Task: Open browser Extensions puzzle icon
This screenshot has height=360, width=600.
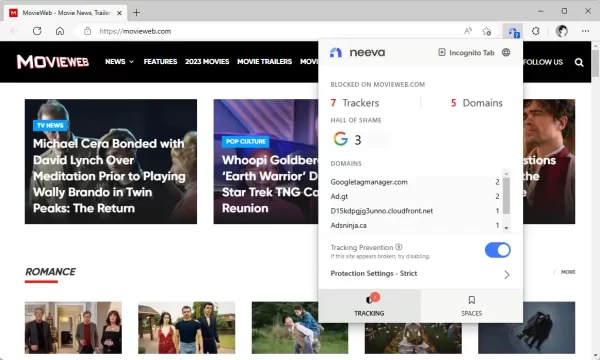Action: 536,31
